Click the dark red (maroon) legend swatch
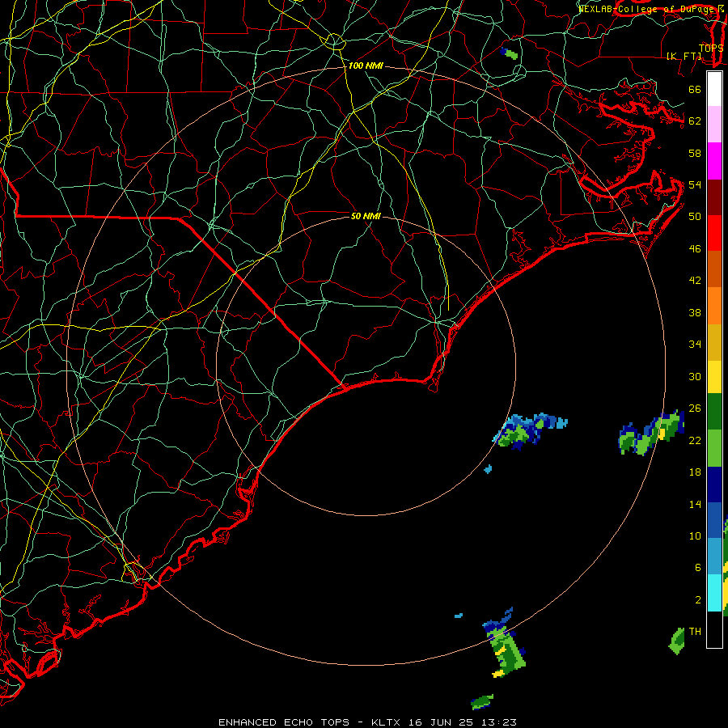Image resolution: width=728 pixels, height=728 pixels. pyautogui.click(x=714, y=197)
